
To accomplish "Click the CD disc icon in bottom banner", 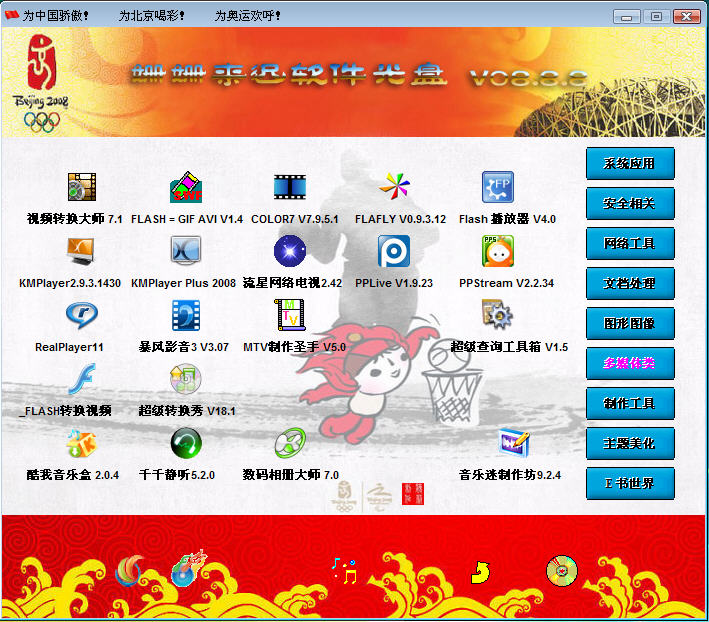I will [x=562, y=571].
